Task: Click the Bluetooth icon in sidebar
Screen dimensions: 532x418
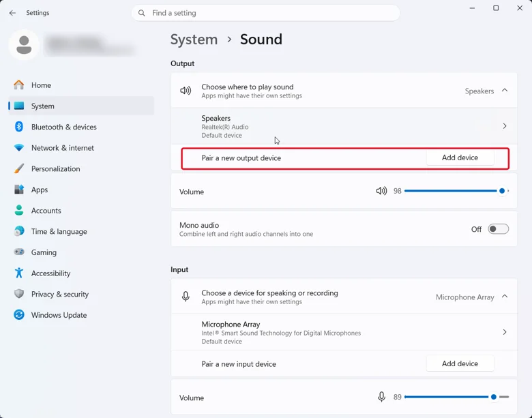Action: tap(19, 127)
